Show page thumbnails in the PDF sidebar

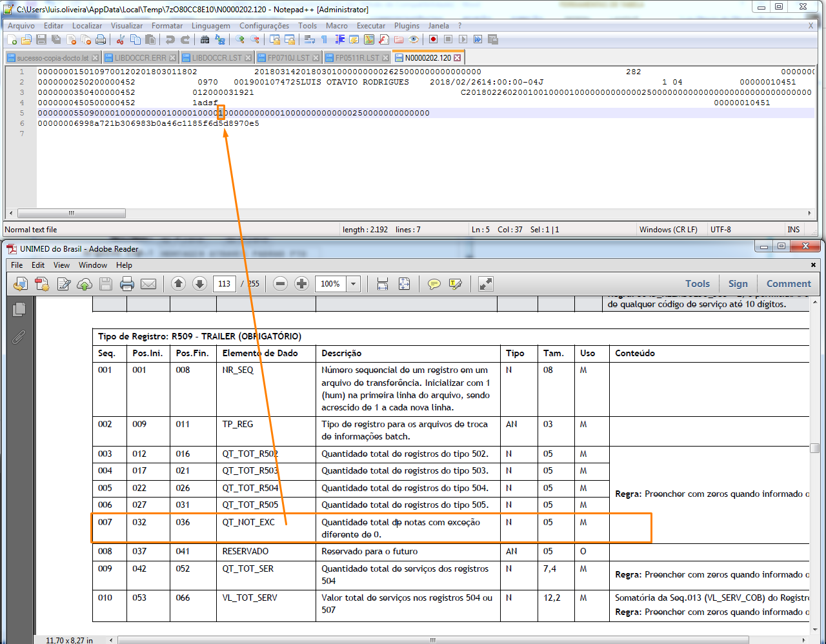coord(19,309)
